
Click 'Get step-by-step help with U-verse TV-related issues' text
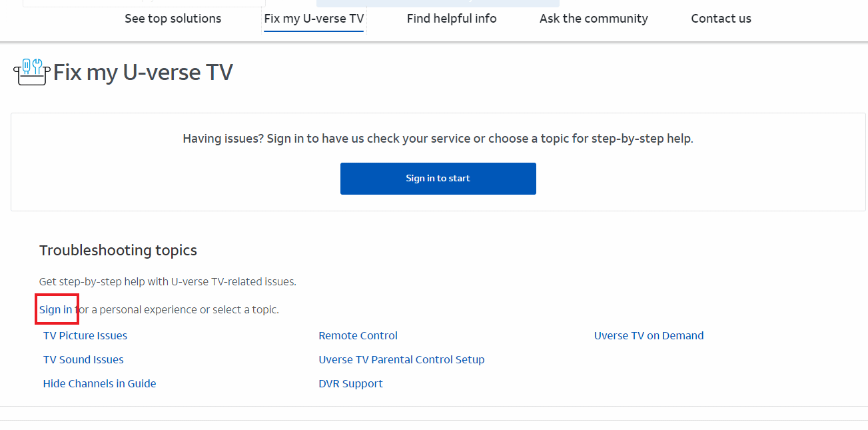[x=168, y=281]
